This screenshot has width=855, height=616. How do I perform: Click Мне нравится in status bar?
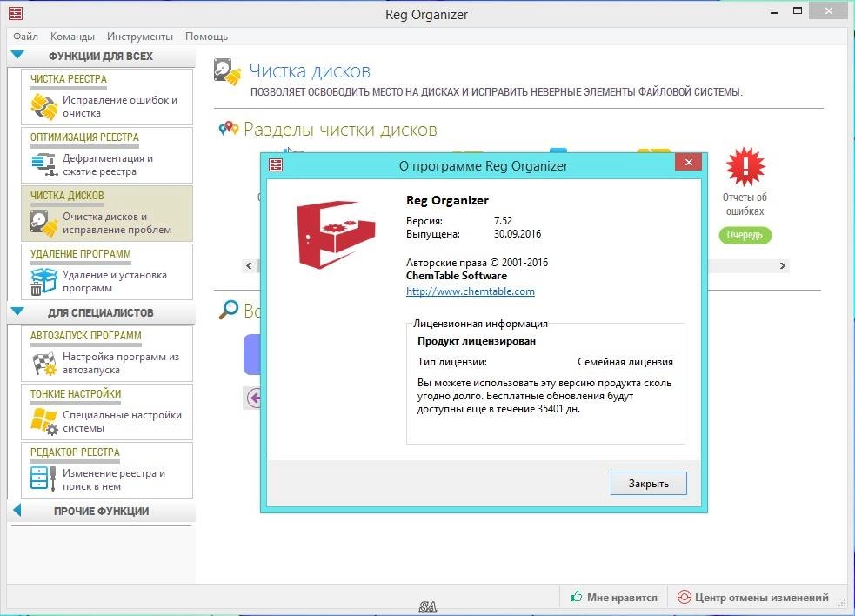[x=614, y=597]
